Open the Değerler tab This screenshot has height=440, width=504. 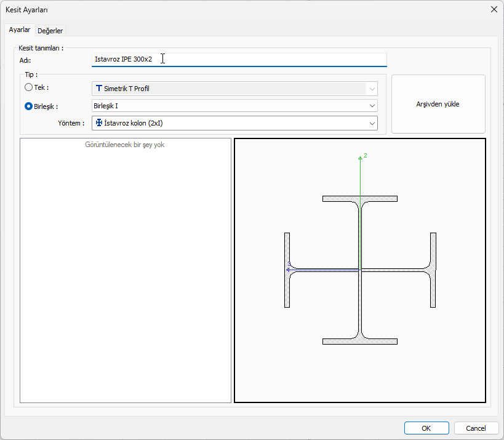coord(50,31)
